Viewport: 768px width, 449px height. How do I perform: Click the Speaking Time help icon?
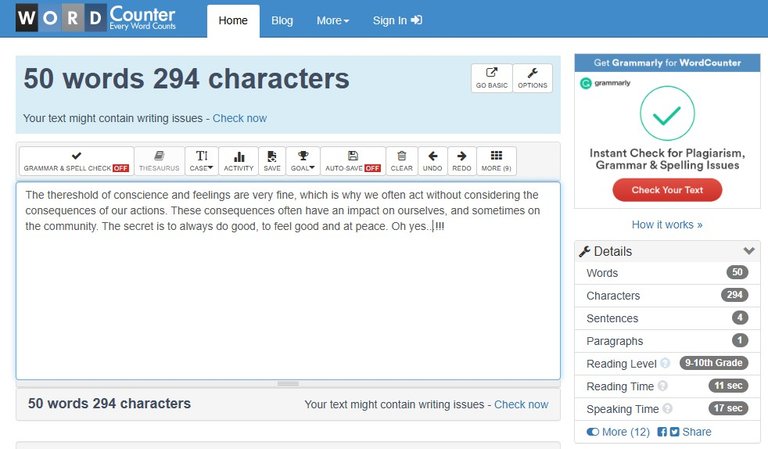coord(667,408)
